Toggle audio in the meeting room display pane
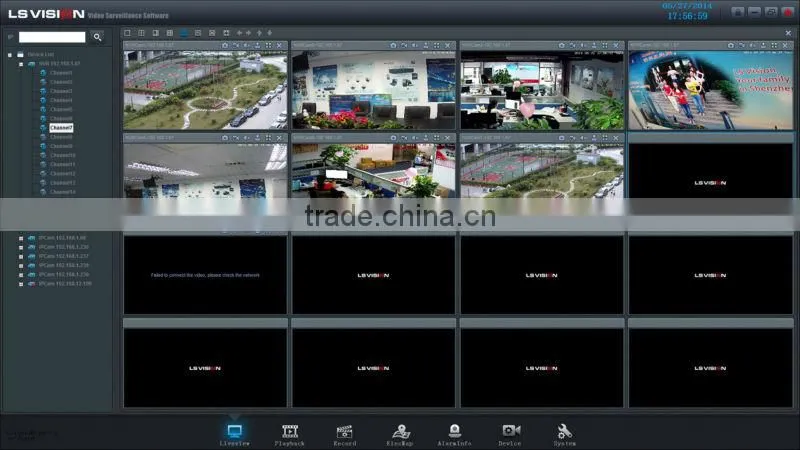 (415, 45)
